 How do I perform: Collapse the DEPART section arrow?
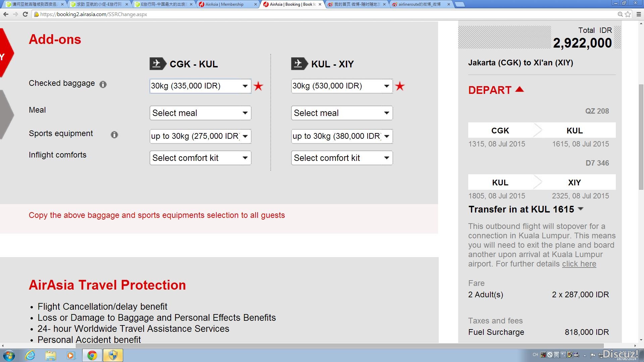click(x=519, y=89)
